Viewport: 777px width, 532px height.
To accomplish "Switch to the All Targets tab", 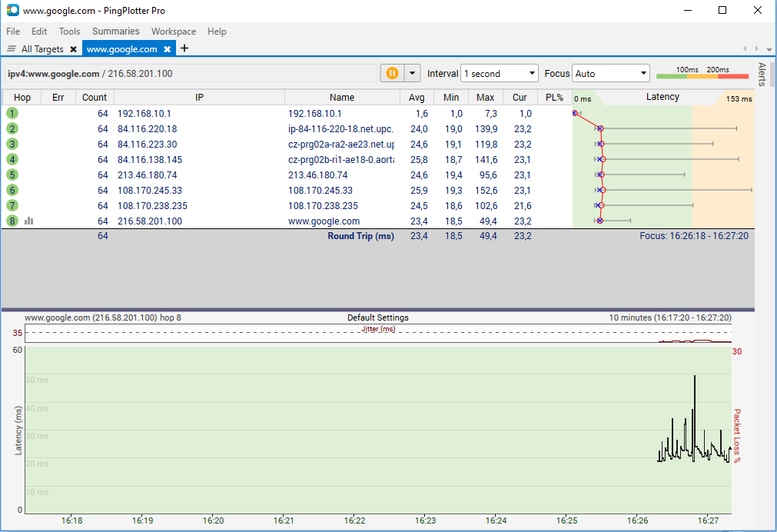I will (x=42, y=49).
